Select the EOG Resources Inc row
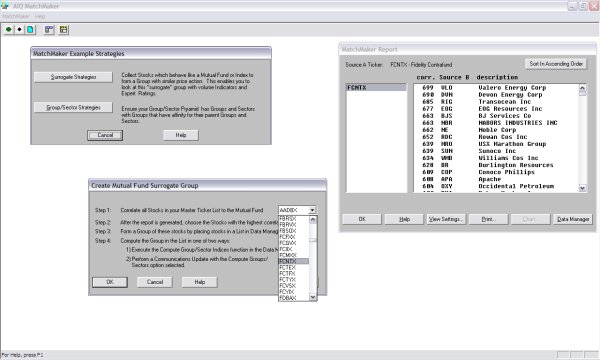The width and height of the screenshot is (600, 360). [x=496, y=109]
